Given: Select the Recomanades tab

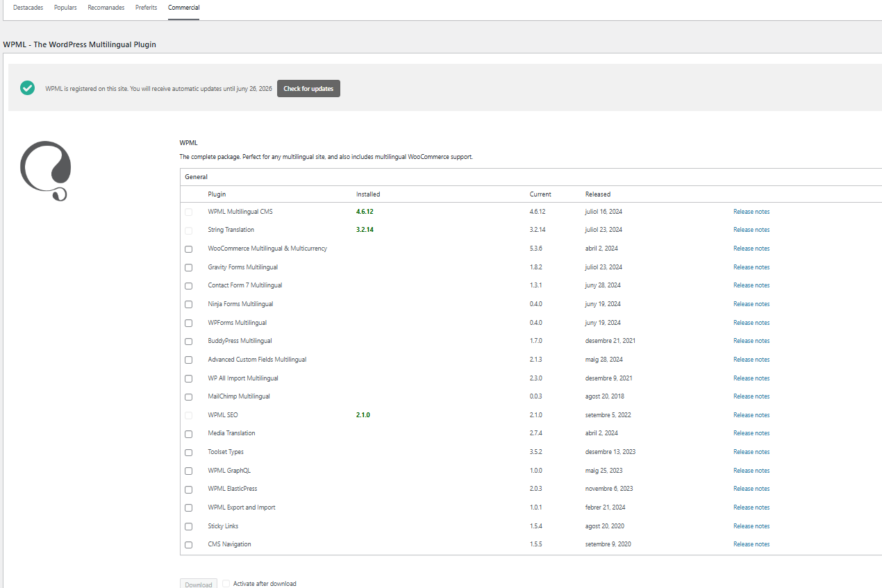Looking at the screenshot, I should point(106,8).
